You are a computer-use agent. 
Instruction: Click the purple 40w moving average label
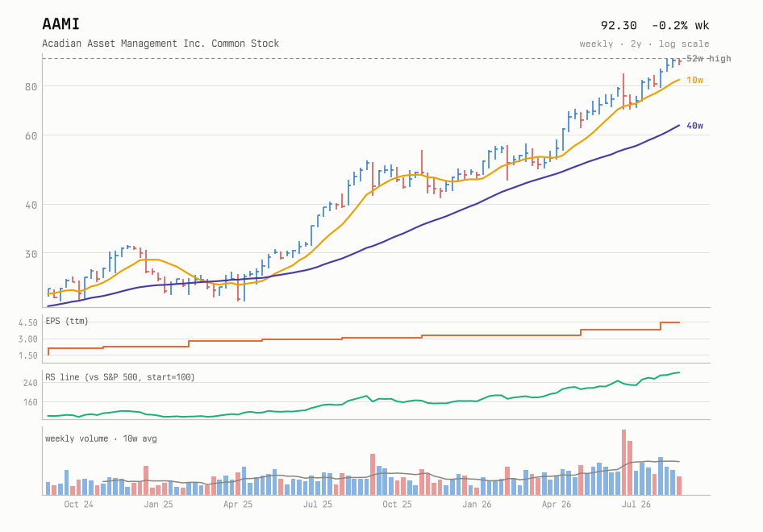[x=695, y=126]
